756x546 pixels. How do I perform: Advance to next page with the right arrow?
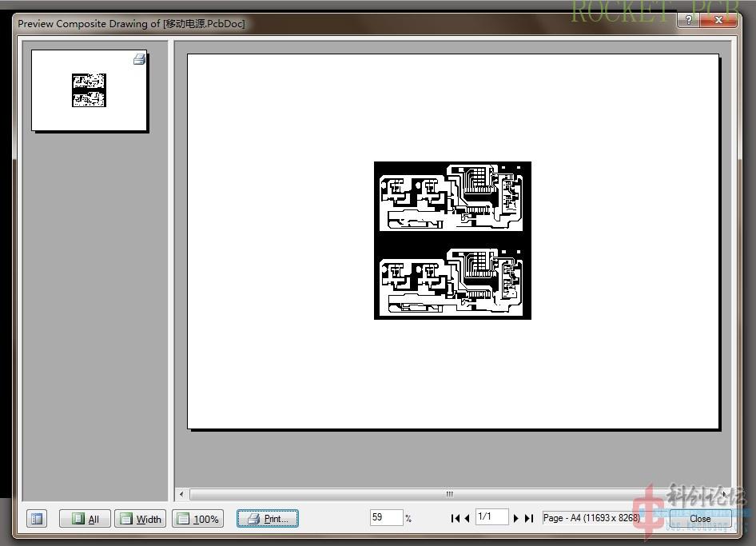[516, 518]
